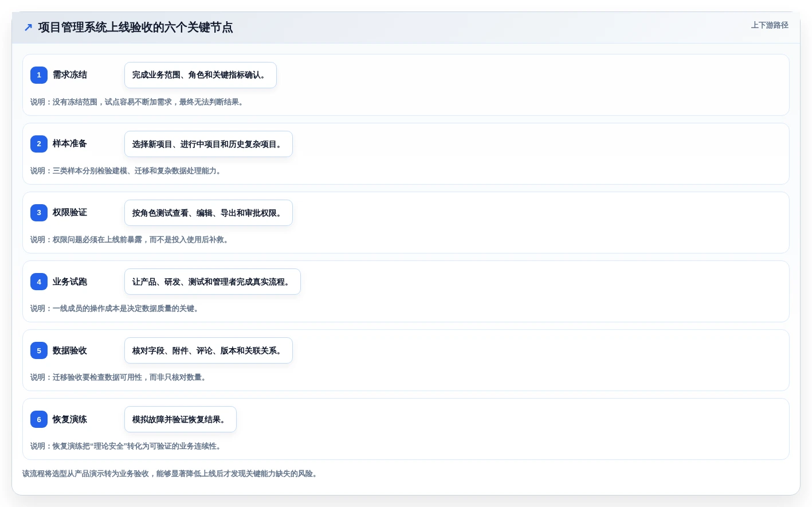Viewport: 812px width, 507px height.
Task: Select the 数据验收 step label
Action: (70, 350)
